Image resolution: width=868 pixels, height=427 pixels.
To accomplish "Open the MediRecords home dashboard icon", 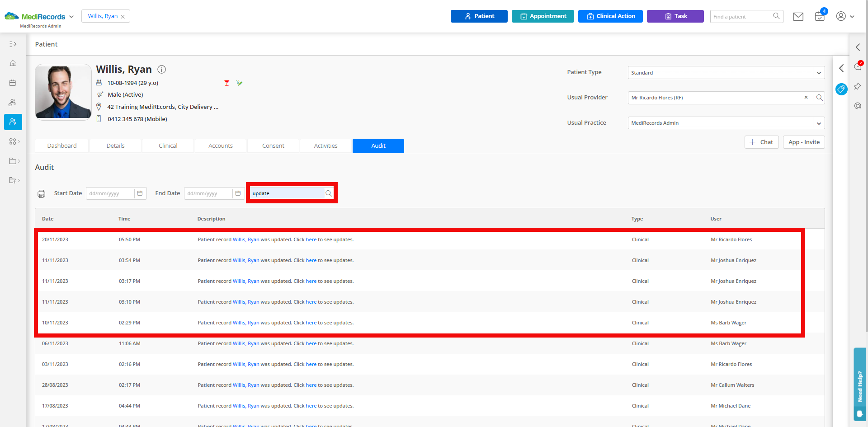I will [13, 63].
